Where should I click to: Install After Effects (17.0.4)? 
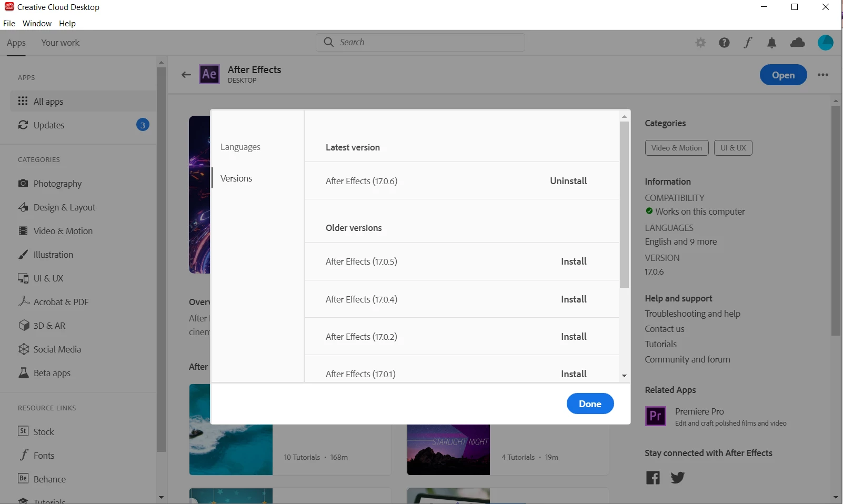point(574,299)
